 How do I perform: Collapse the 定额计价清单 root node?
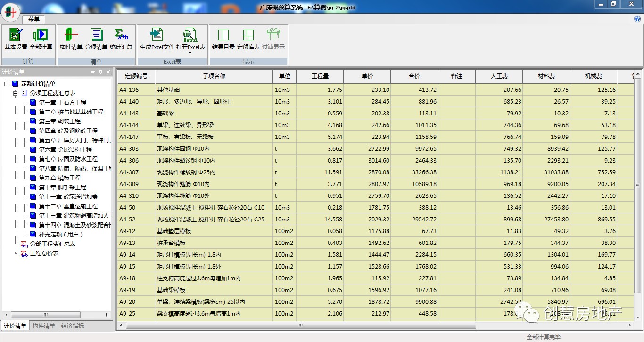(6, 84)
